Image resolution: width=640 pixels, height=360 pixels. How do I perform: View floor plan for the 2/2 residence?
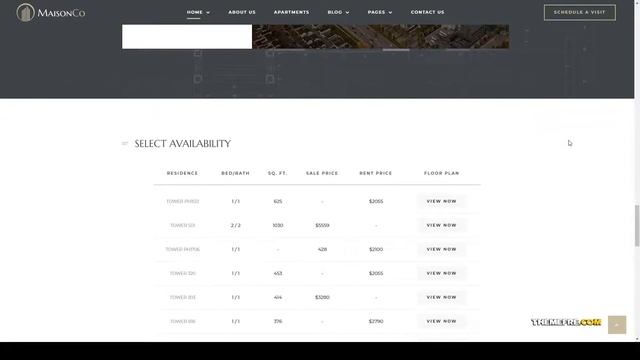pyautogui.click(x=441, y=225)
